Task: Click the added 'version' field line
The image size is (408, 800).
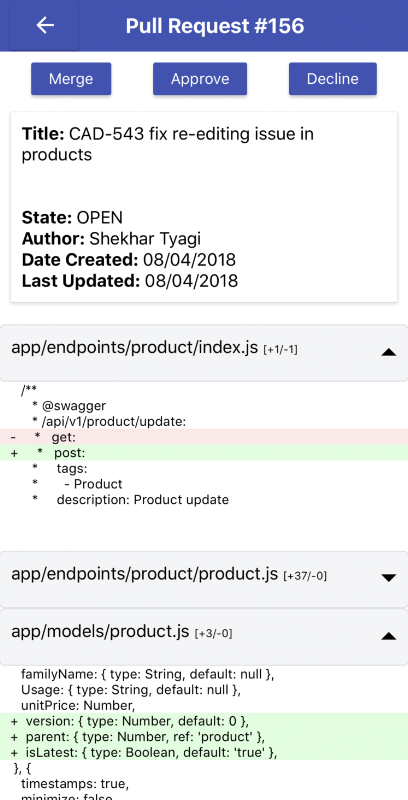Action: [x=204, y=721]
